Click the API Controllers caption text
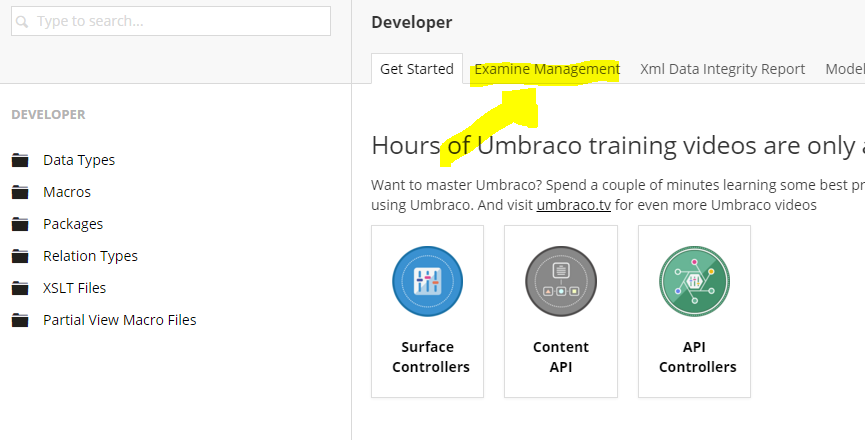Viewport: 865px width, 440px height. tap(697, 357)
